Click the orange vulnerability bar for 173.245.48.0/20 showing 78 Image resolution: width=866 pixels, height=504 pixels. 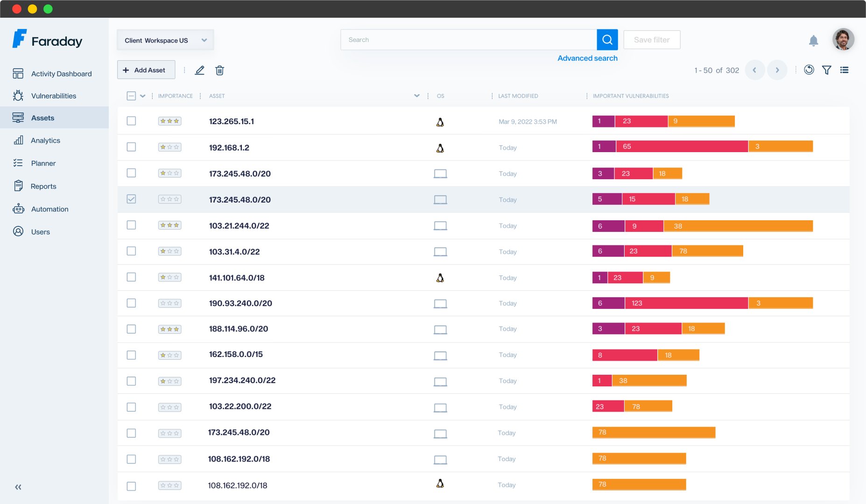pyautogui.click(x=654, y=433)
